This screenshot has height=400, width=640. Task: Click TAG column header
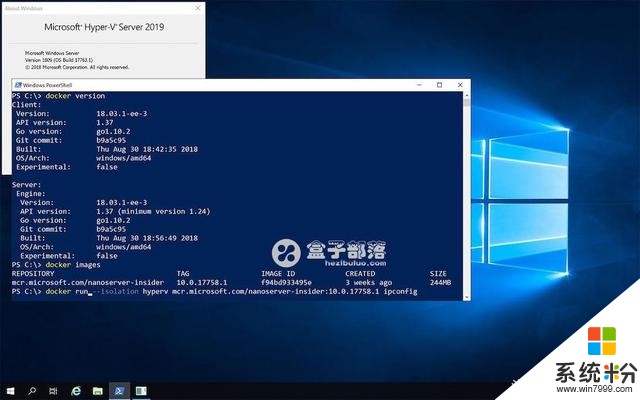183,273
